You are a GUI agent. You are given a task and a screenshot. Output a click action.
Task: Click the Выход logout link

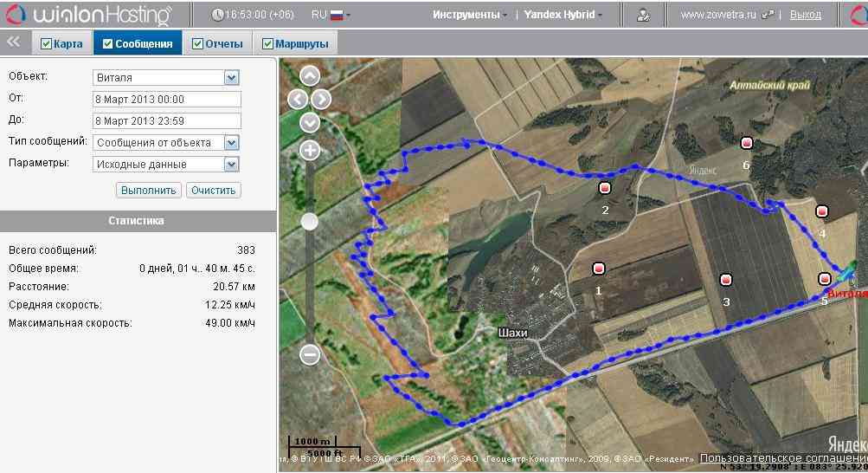coord(806,15)
